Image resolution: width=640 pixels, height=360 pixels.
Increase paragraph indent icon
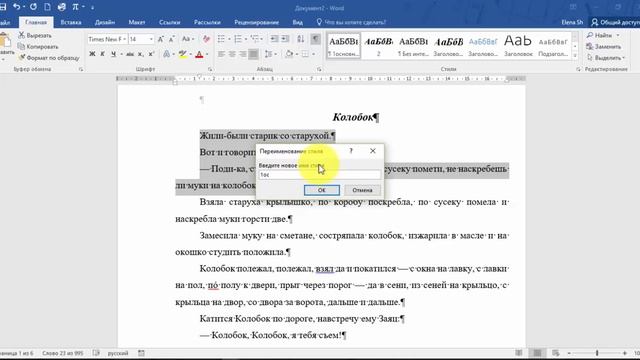(x=285, y=39)
